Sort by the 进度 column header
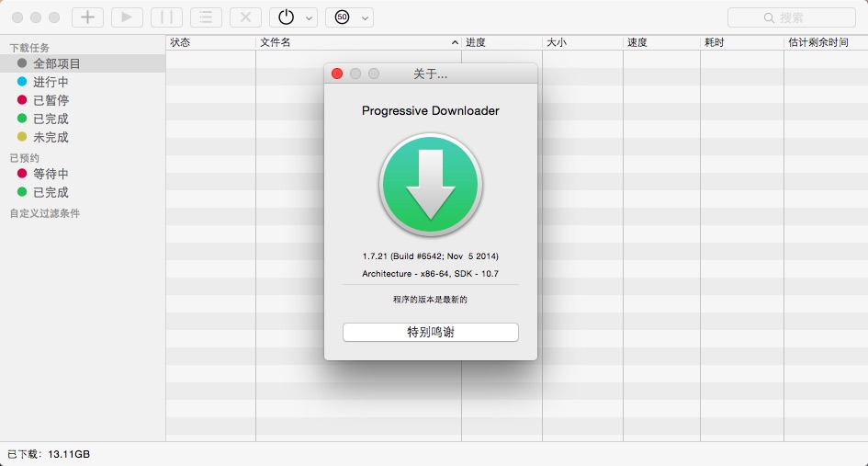The height and width of the screenshot is (466, 868). (502, 42)
